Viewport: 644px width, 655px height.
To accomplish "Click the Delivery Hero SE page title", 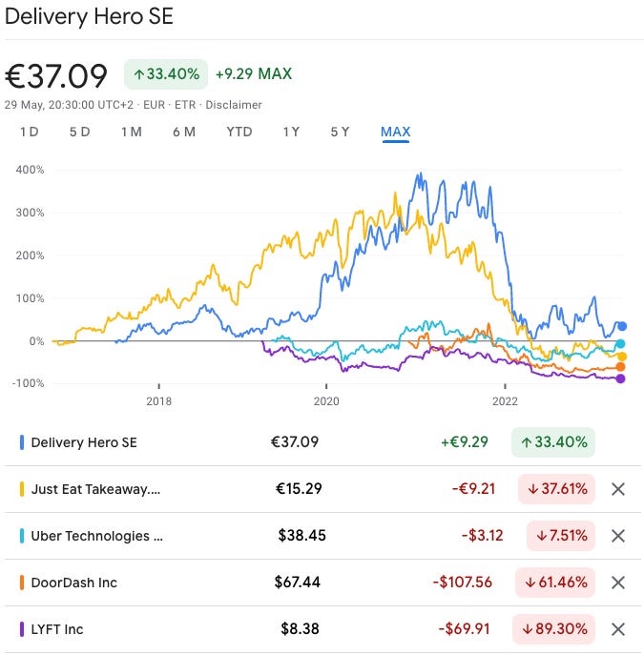I will [x=89, y=17].
